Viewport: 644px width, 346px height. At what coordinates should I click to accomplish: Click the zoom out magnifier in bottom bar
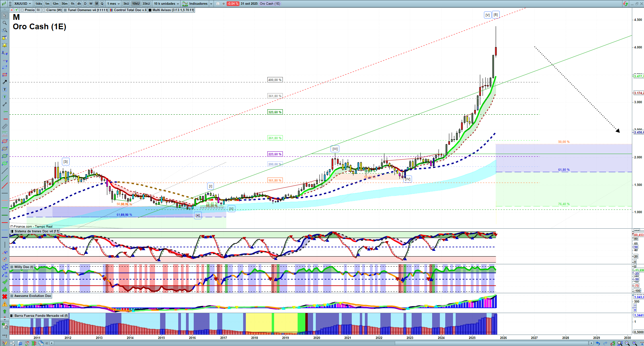627,343
